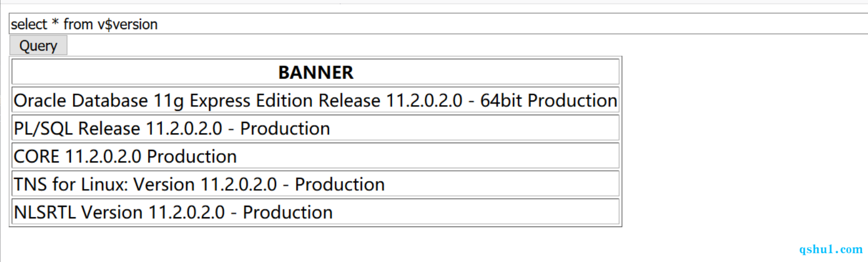Click 'Production' in the NLSRTL row
Image resolution: width=868 pixels, height=262 pixels.
click(x=288, y=212)
